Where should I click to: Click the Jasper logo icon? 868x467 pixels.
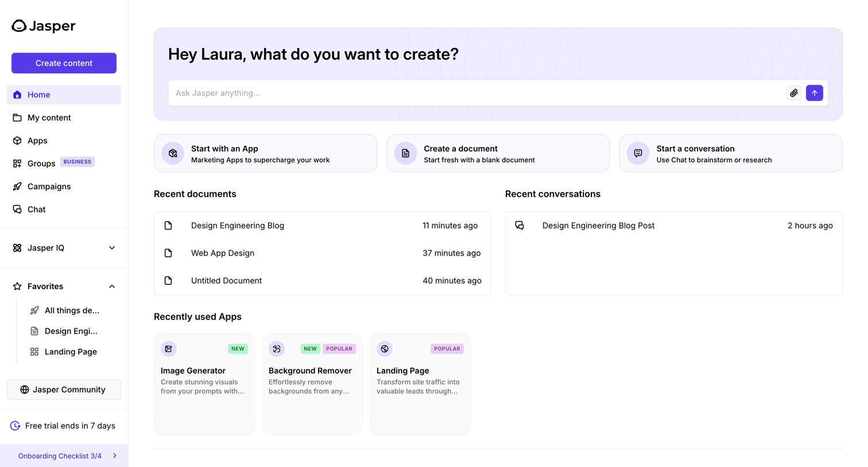point(19,26)
